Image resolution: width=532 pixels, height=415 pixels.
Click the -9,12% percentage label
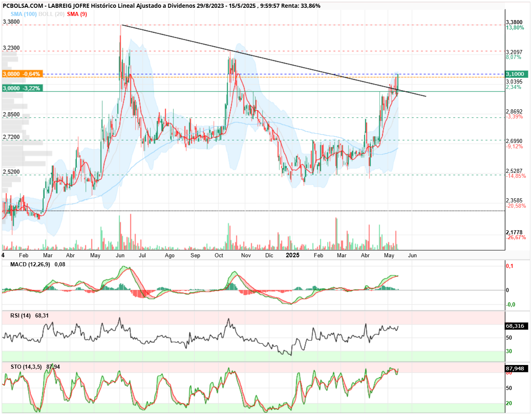click(514, 146)
